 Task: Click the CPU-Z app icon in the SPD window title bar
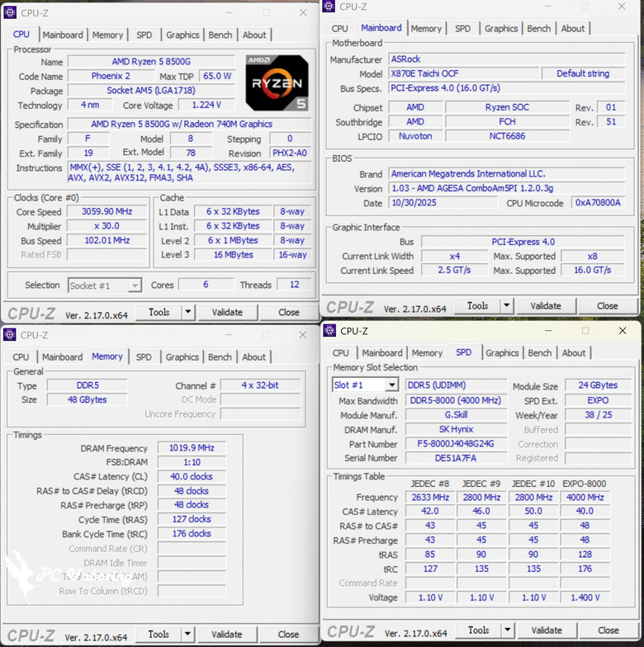(x=329, y=330)
